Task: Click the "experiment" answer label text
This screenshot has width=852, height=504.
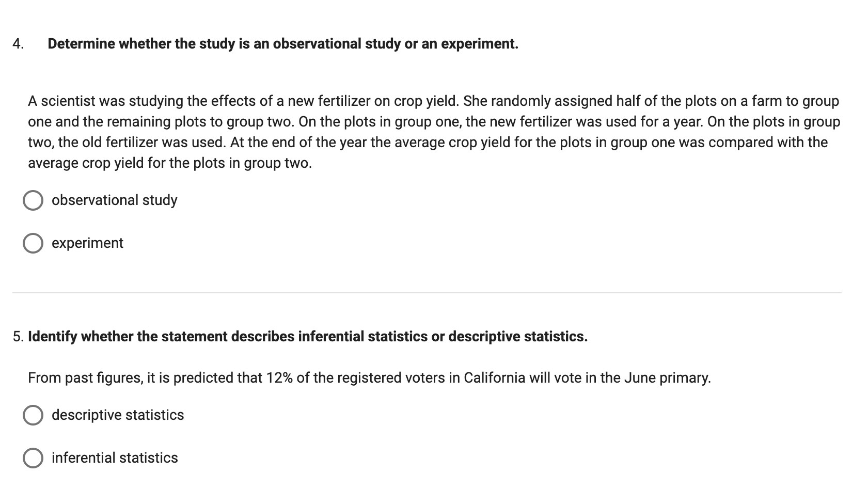Action: 87,243
